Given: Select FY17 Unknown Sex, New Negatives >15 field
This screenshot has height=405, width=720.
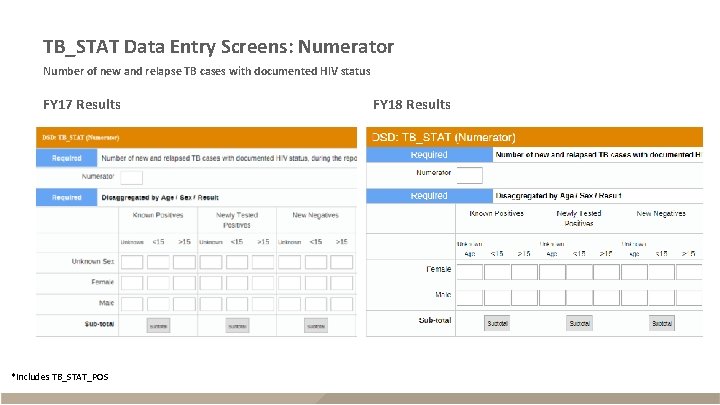Looking at the screenshot, I should click(x=342, y=262).
